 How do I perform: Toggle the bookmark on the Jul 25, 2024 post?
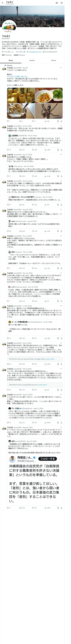point(58,338)
